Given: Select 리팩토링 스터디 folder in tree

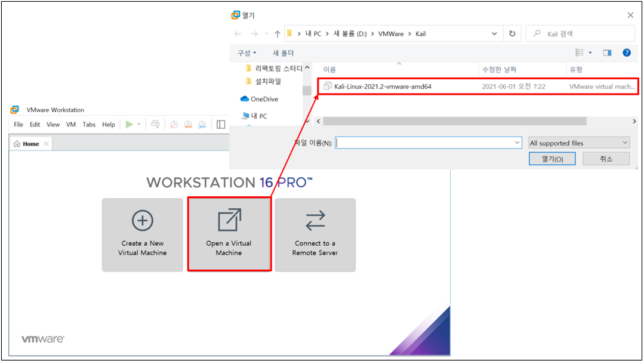Looking at the screenshot, I should [274, 68].
